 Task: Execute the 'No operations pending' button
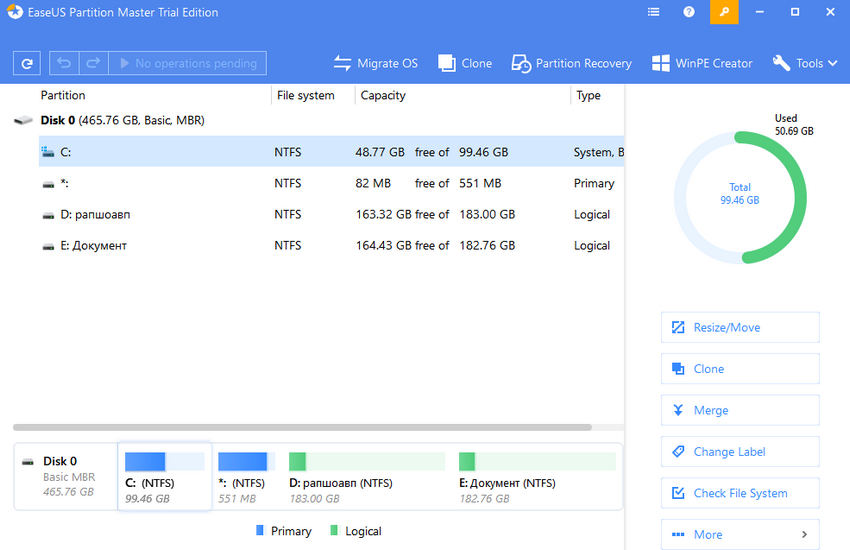pyautogui.click(x=188, y=63)
